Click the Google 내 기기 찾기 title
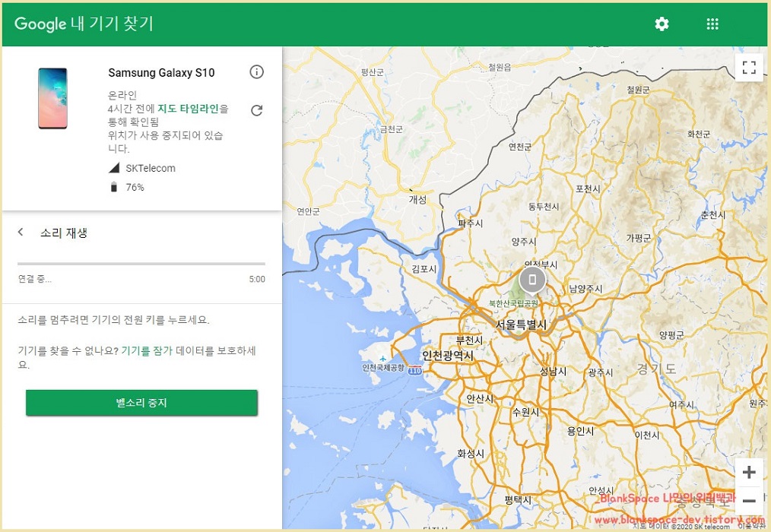 pyautogui.click(x=84, y=24)
